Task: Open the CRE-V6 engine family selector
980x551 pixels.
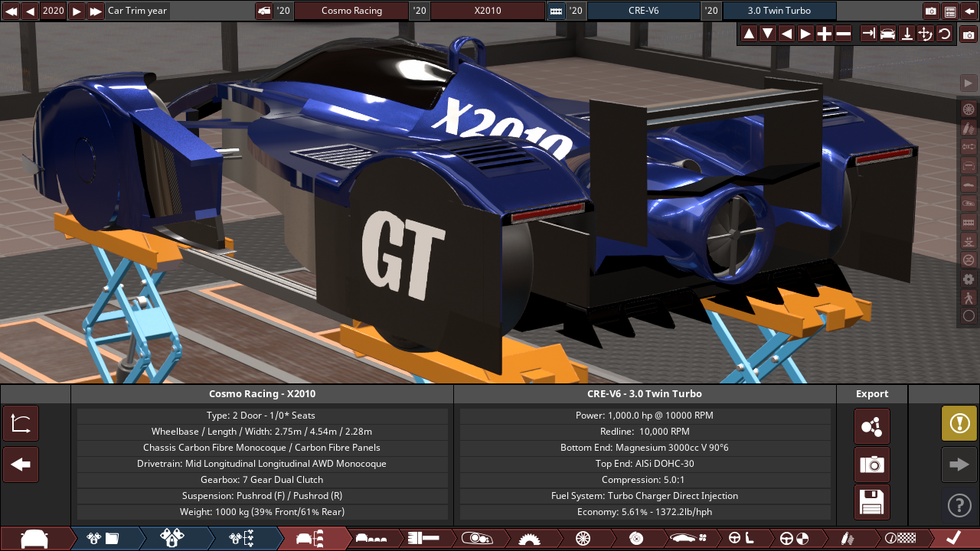Action: pos(644,11)
